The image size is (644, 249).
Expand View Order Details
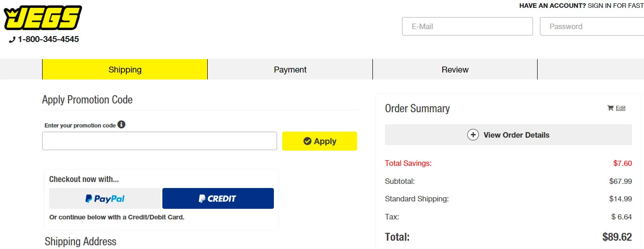click(x=516, y=135)
